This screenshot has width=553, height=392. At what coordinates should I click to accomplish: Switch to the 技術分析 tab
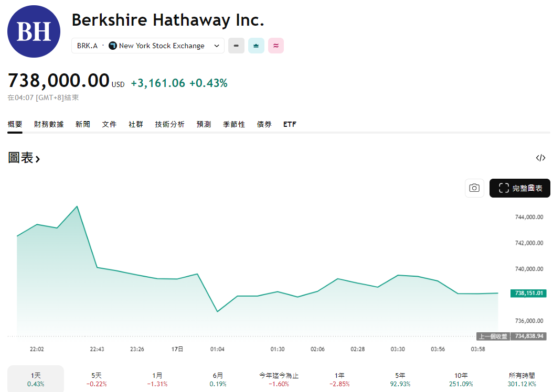(169, 124)
